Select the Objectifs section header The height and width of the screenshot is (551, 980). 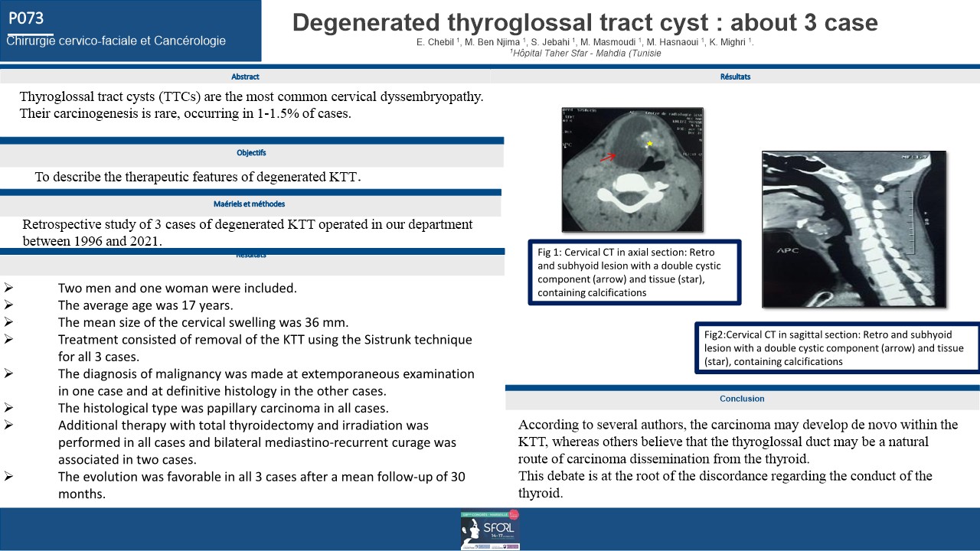(251, 153)
